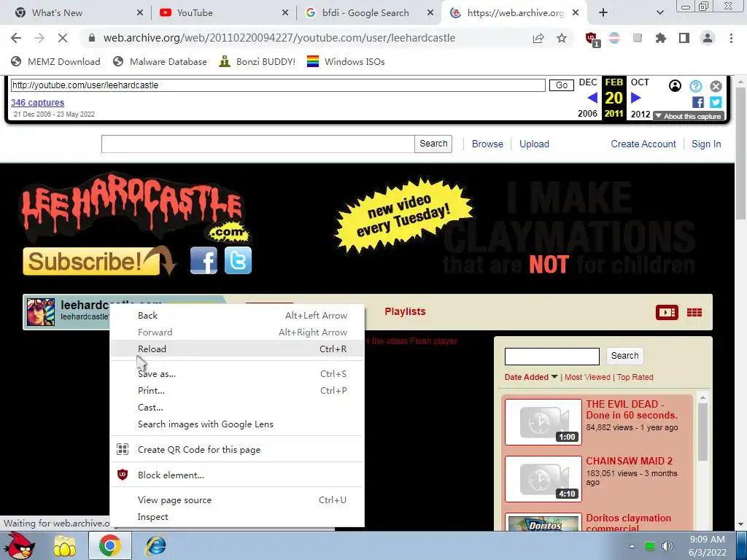Viewport: 747px width, 560px height.
Task: Open Malware Database bookmark
Action: coord(160,61)
